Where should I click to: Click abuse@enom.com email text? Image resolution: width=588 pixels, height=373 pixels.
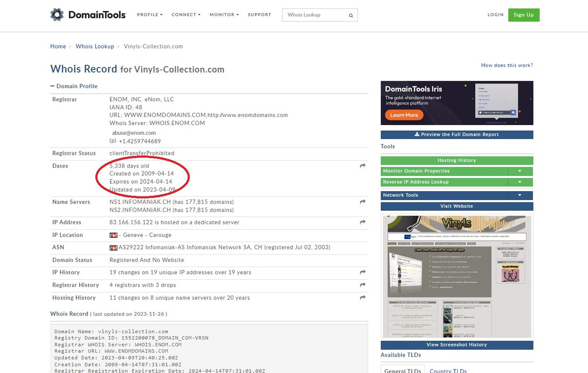(134, 133)
